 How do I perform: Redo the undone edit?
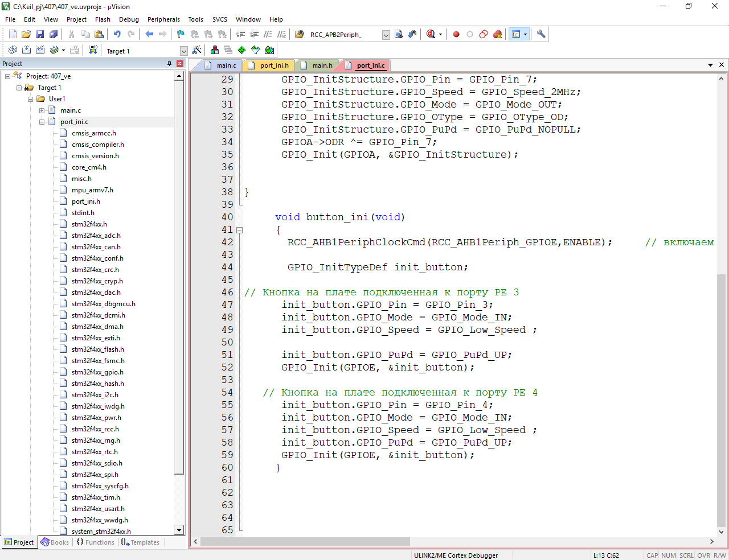coord(131,34)
